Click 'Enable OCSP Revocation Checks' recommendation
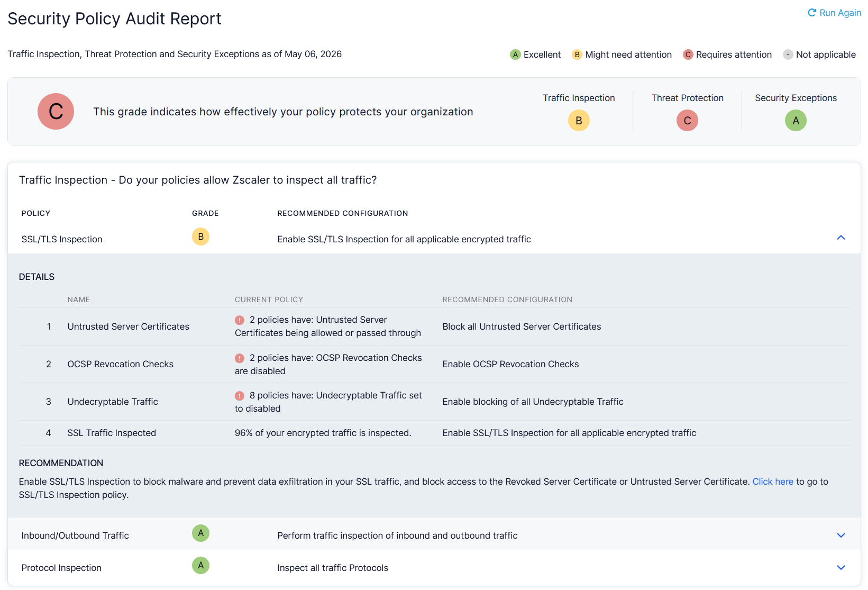This screenshot has width=868, height=590. coord(510,364)
